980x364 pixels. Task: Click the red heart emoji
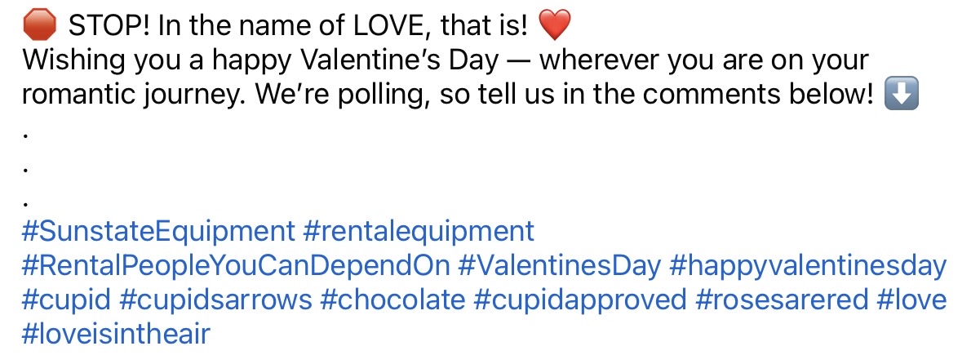click(554, 28)
